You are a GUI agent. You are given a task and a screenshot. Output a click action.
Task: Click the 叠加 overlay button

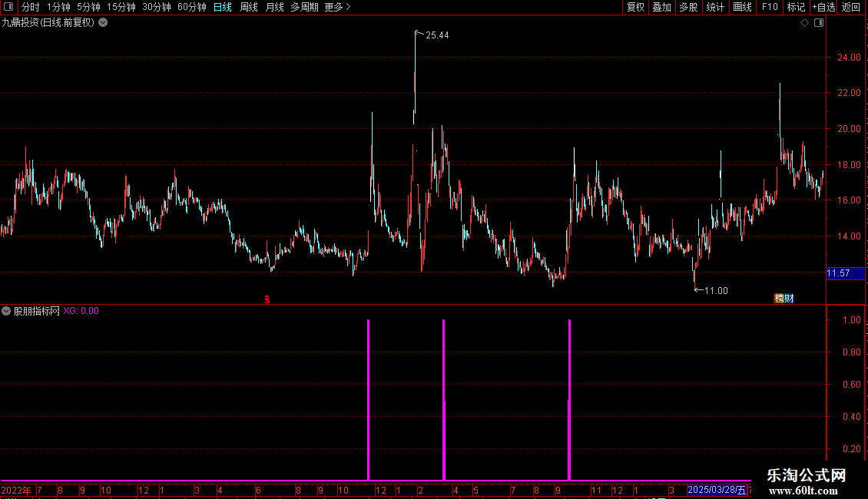661,7
